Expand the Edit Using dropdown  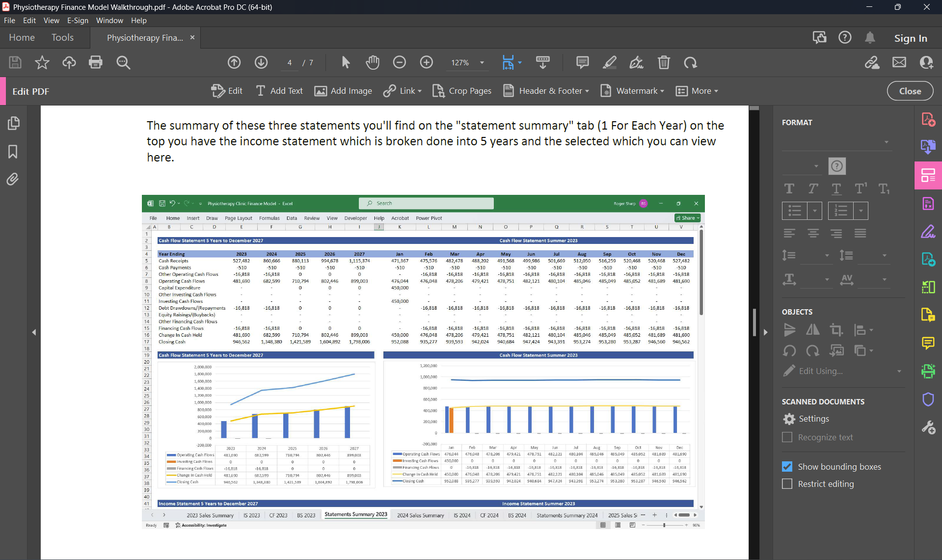899,371
